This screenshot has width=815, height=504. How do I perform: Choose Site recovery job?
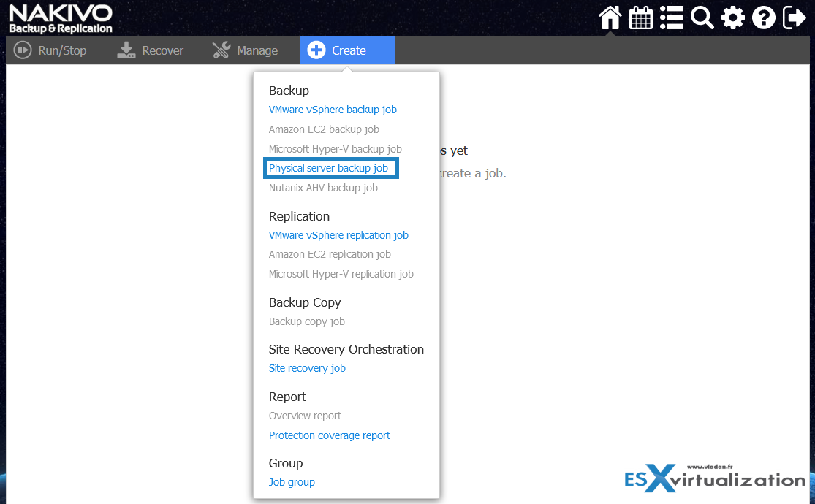coord(307,368)
